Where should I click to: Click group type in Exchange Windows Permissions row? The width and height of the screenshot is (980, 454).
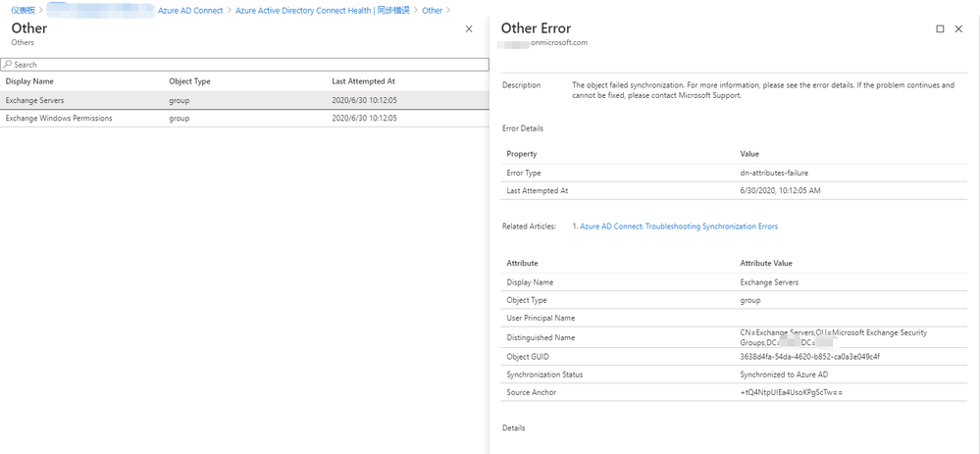(x=179, y=118)
